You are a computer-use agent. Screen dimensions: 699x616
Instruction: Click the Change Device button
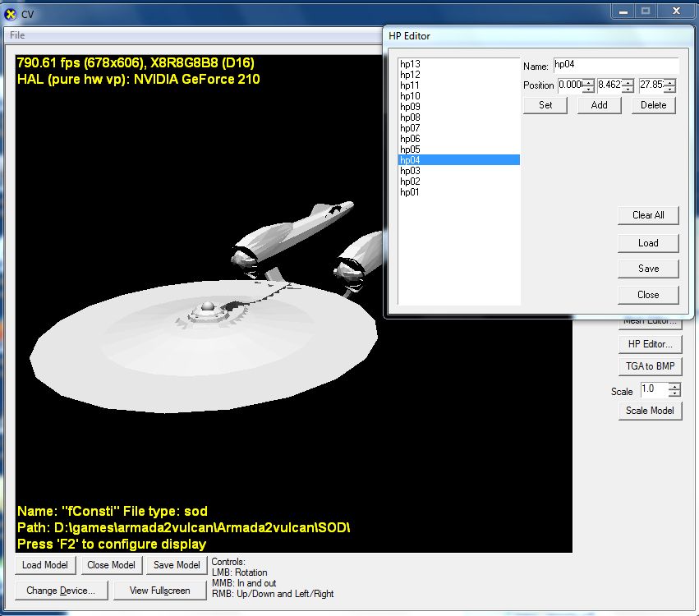(x=61, y=591)
